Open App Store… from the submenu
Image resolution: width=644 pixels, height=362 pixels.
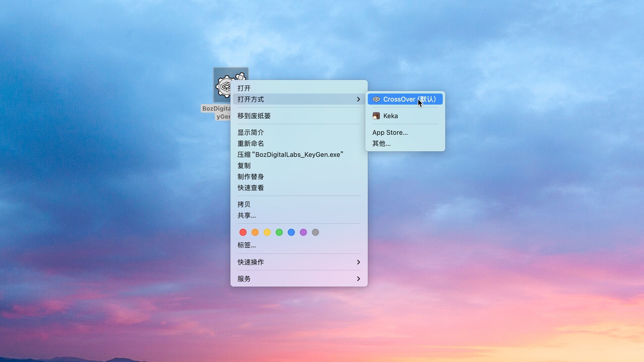(390, 132)
